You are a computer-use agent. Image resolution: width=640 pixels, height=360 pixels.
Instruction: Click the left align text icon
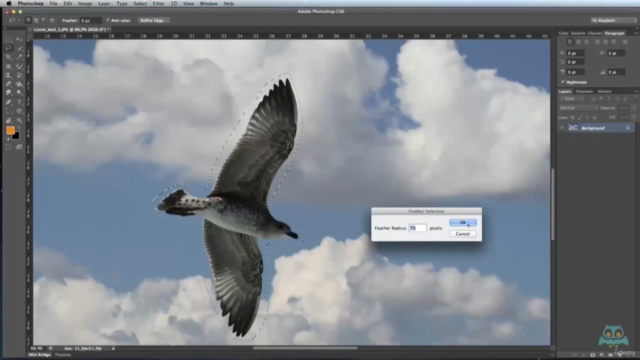point(570,42)
